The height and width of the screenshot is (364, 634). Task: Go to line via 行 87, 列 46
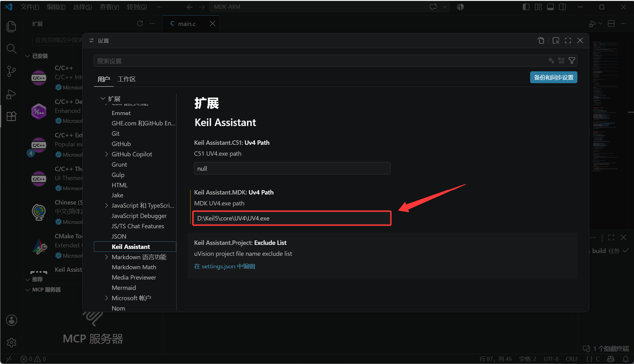coord(496,359)
